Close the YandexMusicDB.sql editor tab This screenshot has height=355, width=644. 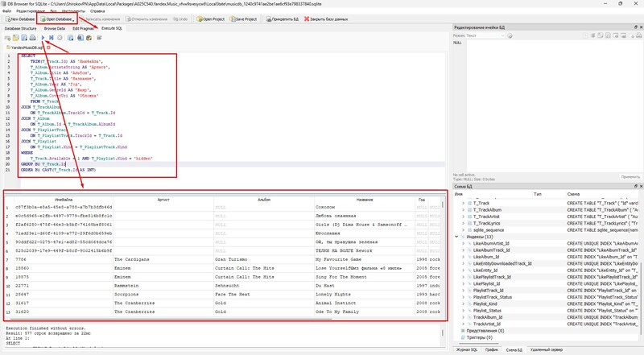click(48, 47)
